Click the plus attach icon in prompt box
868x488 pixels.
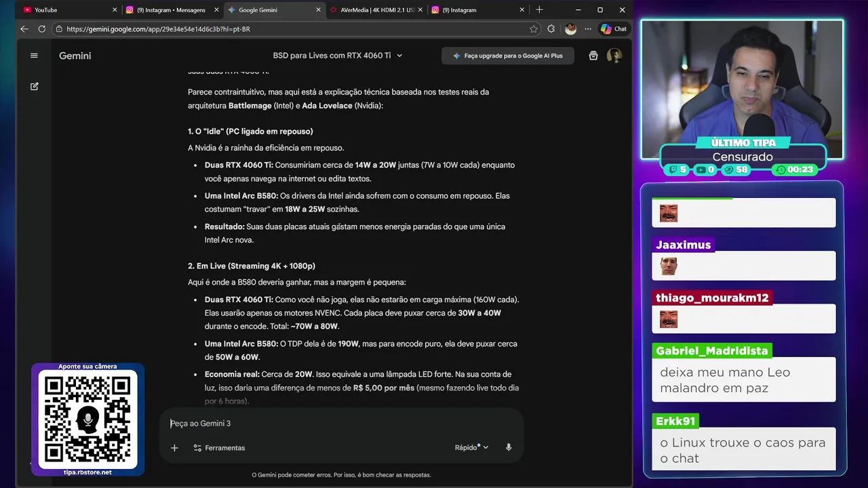[x=174, y=448]
